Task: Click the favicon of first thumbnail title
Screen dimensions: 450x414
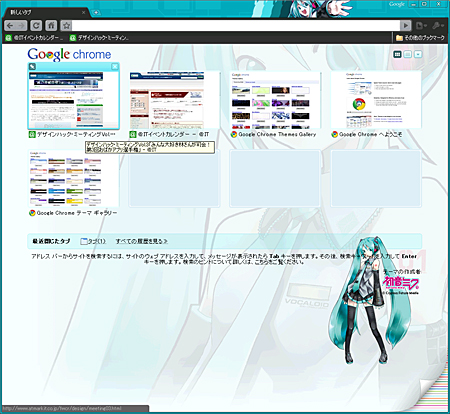Action: coord(32,134)
